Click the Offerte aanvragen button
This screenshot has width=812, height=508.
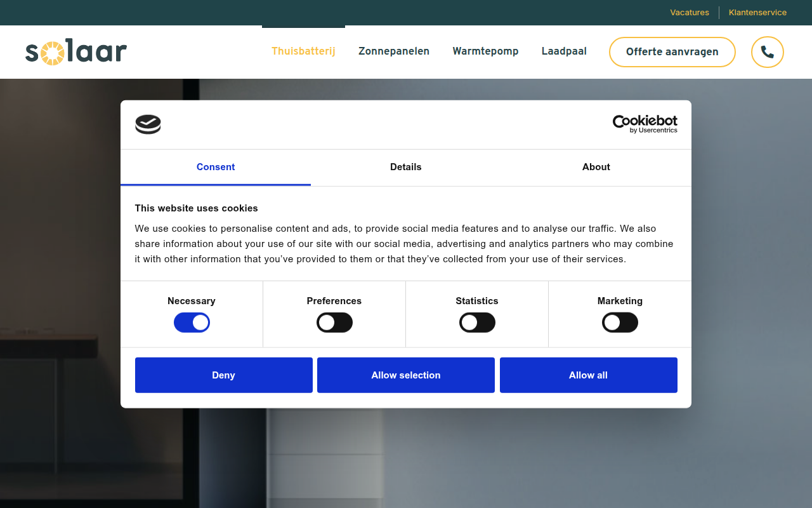pos(672,52)
